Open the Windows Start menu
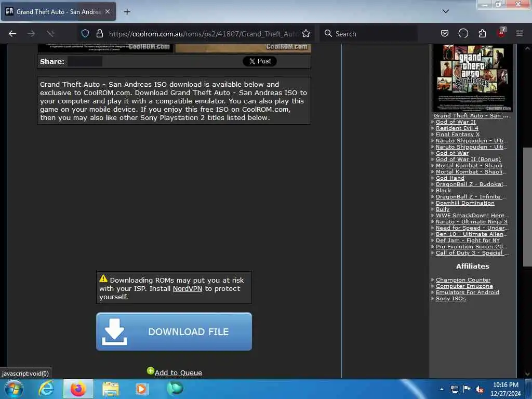 tap(14, 389)
